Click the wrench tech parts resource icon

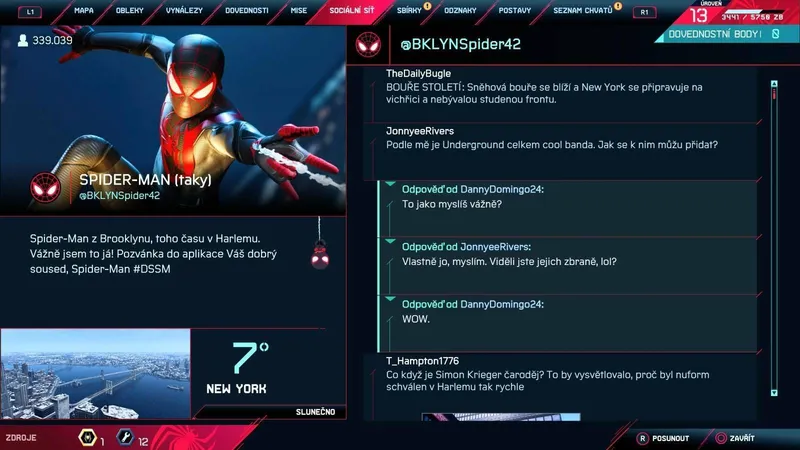(125, 438)
